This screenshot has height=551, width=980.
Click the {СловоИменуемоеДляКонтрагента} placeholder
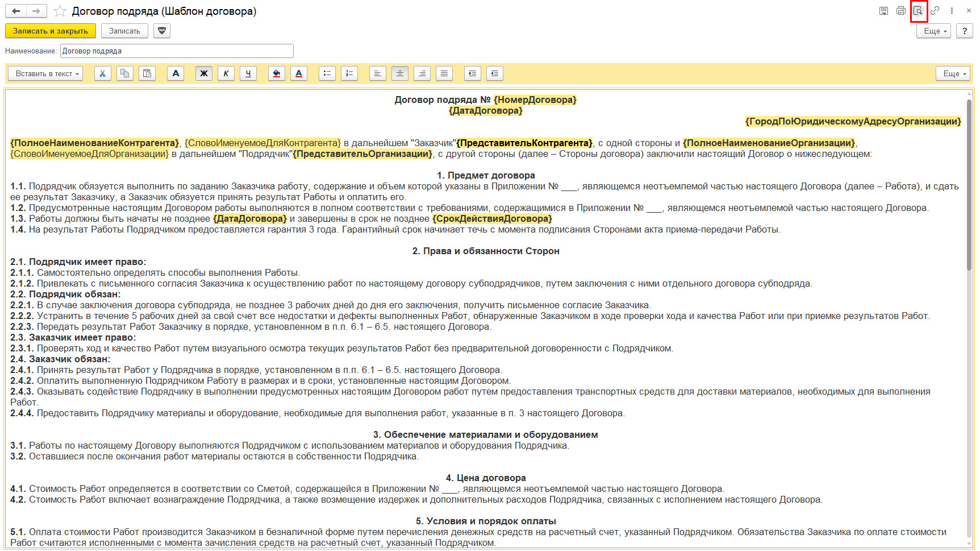click(262, 143)
